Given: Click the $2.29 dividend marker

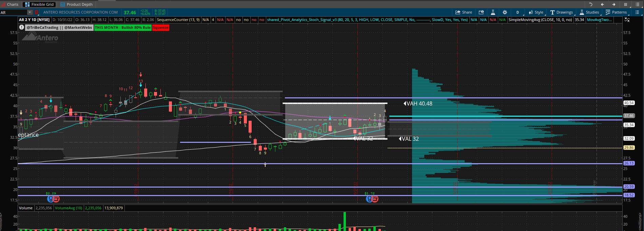Looking at the screenshot, I should click(x=51, y=193).
